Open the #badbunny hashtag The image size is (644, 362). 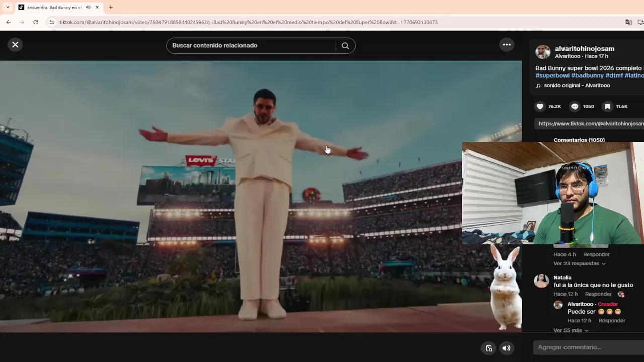(x=587, y=76)
